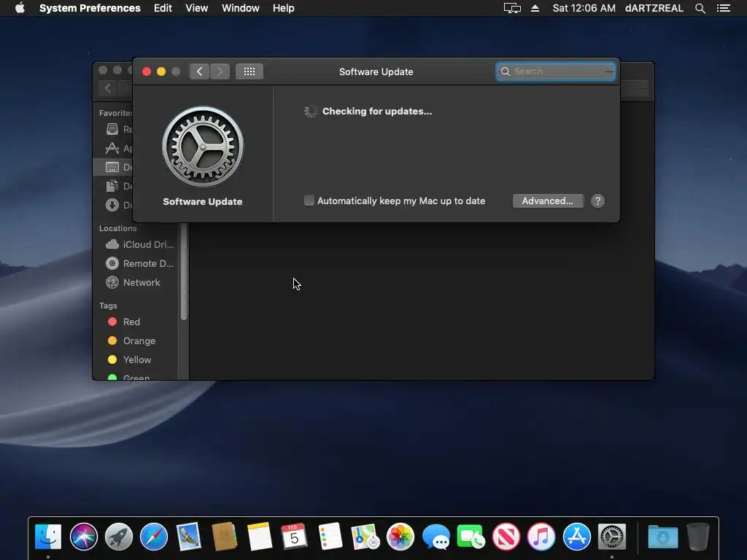Viewport: 747px width, 560px height.
Task: Open the Window menu
Action: (240, 8)
